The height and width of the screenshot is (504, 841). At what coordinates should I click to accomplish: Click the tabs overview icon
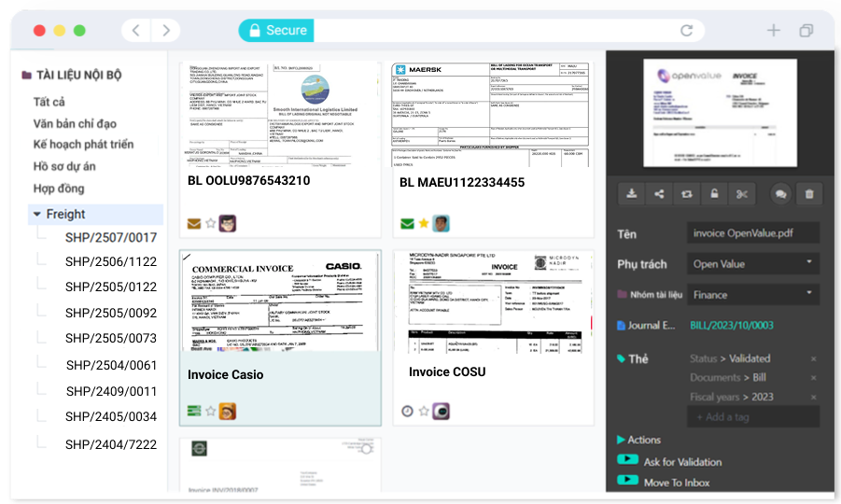(806, 31)
